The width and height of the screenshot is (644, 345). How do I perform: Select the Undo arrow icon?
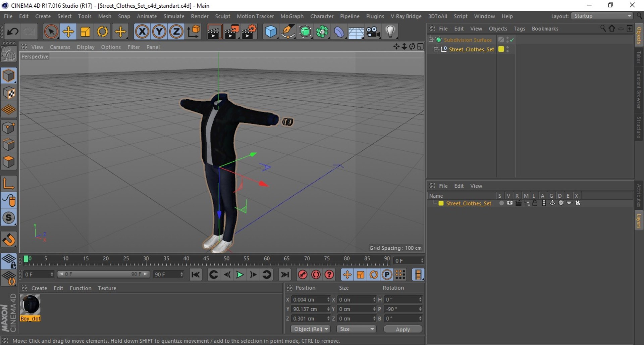pyautogui.click(x=13, y=32)
